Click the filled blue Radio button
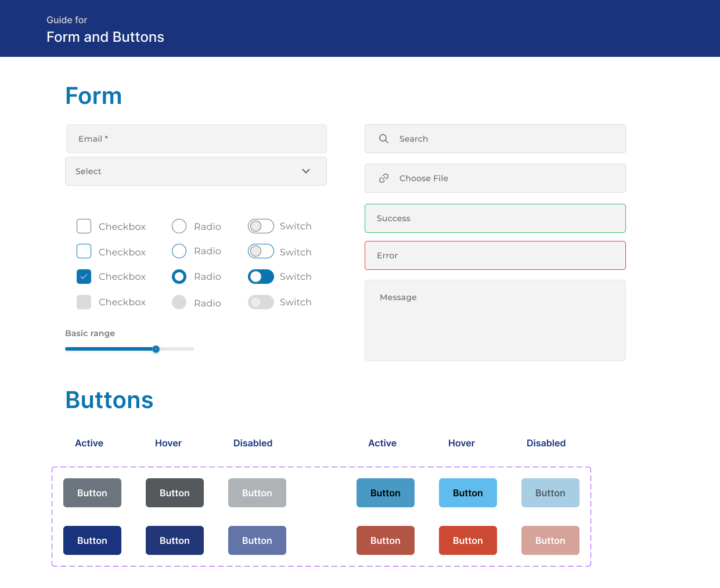Image resolution: width=720 pixels, height=588 pixels. [179, 277]
